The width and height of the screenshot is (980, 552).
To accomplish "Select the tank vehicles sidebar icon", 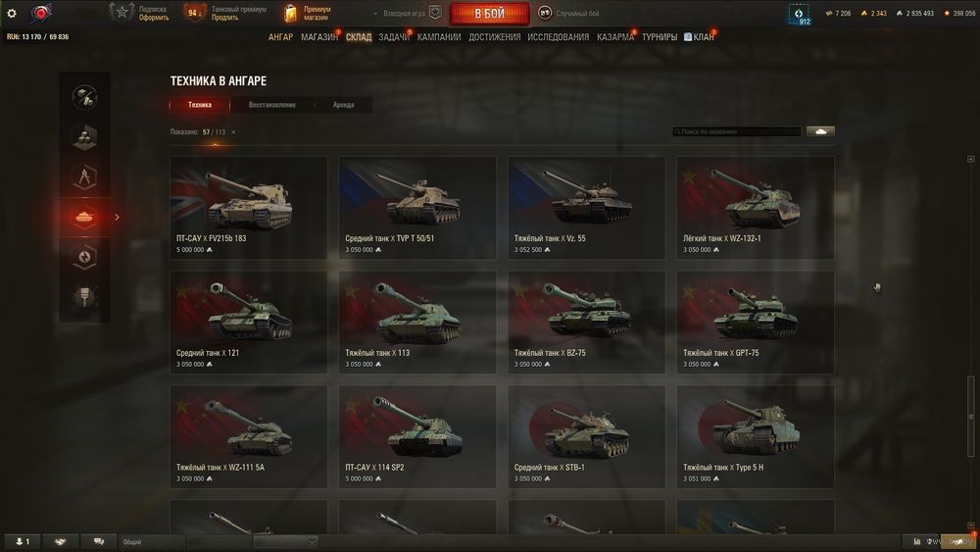I will pyautogui.click(x=84, y=217).
